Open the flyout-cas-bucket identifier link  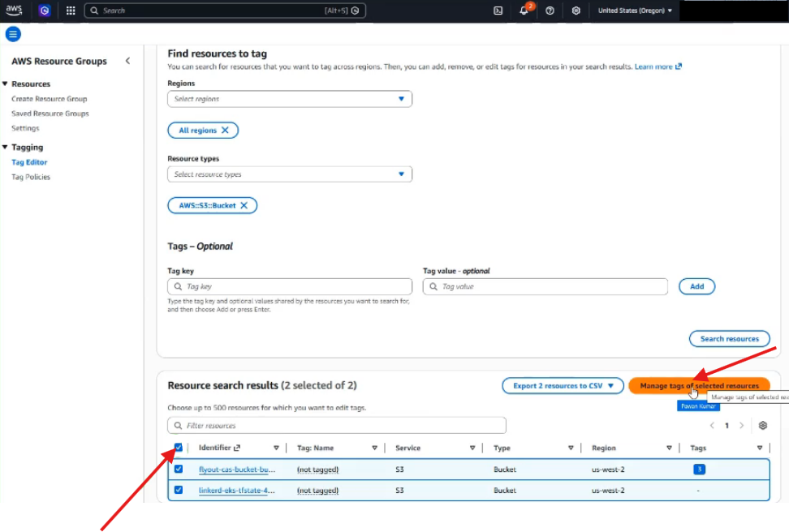[237, 469]
